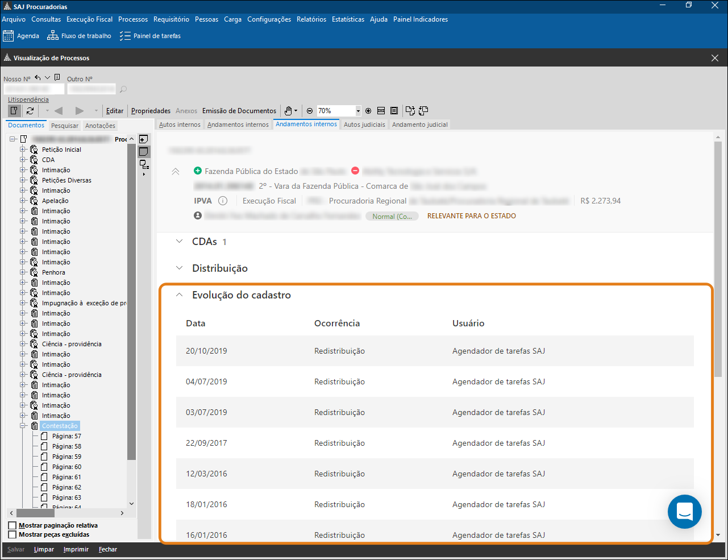Open Fluxo de trabalho workflow icon
Viewport: 728px width, 560px height.
click(x=53, y=36)
